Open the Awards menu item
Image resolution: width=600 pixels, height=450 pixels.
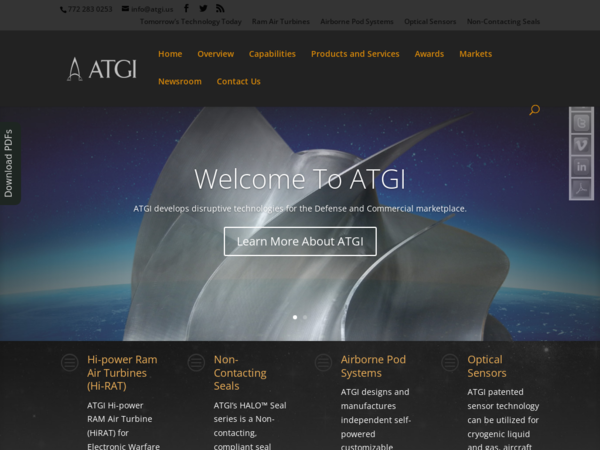tap(429, 54)
